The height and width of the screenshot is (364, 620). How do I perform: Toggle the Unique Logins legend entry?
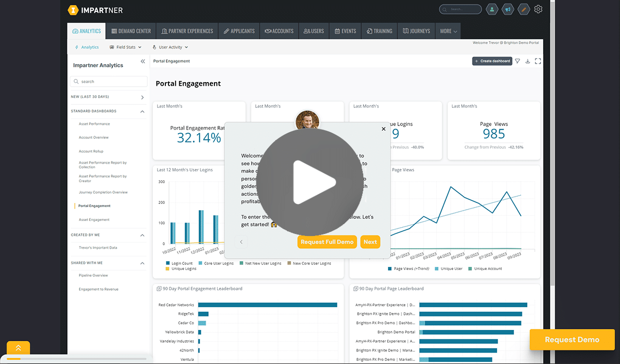click(x=180, y=269)
